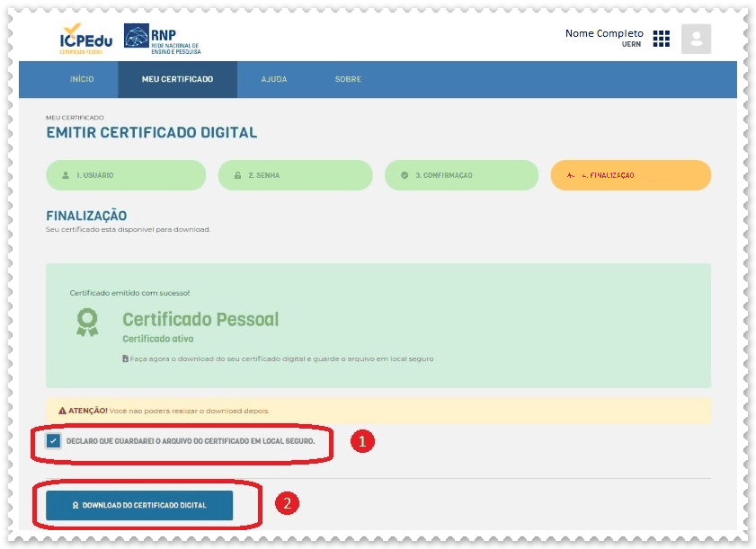Select the 3. Confirmação step

coord(461,175)
